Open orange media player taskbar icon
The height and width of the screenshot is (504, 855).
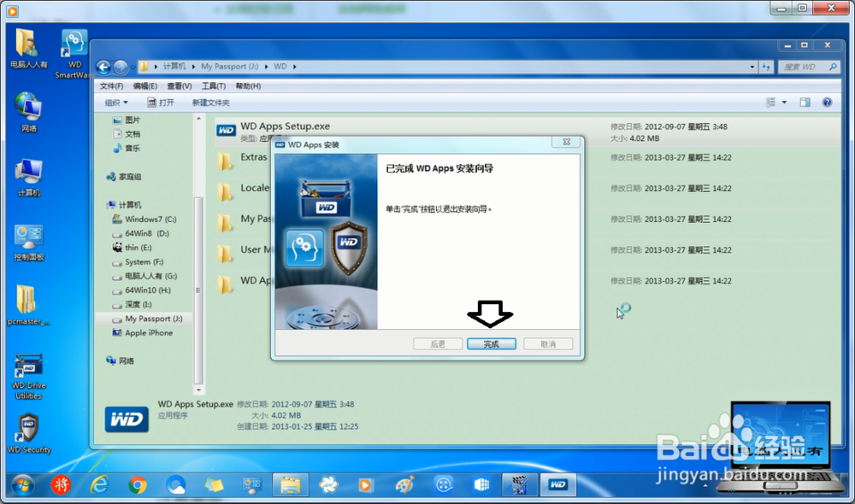tap(365, 484)
